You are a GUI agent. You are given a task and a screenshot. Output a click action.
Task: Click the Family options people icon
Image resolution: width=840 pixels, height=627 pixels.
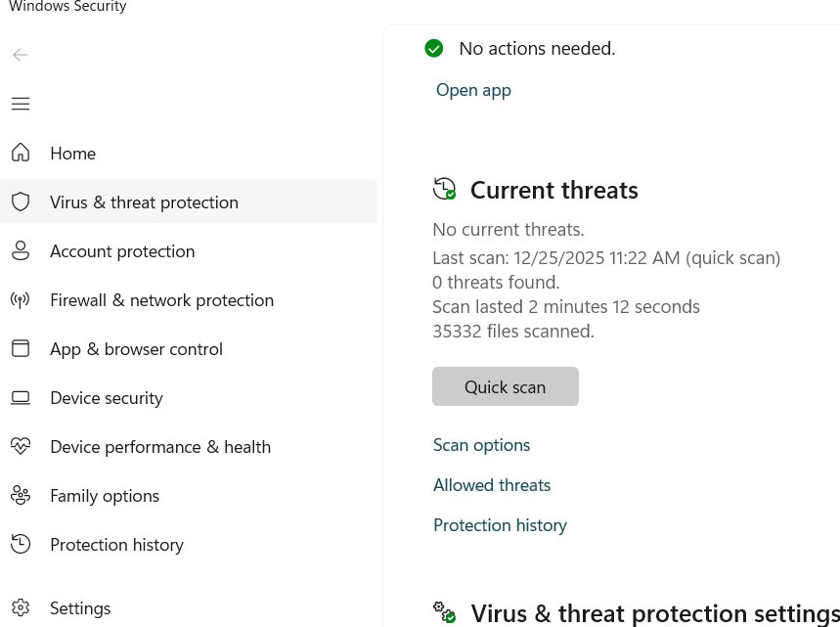pos(21,495)
